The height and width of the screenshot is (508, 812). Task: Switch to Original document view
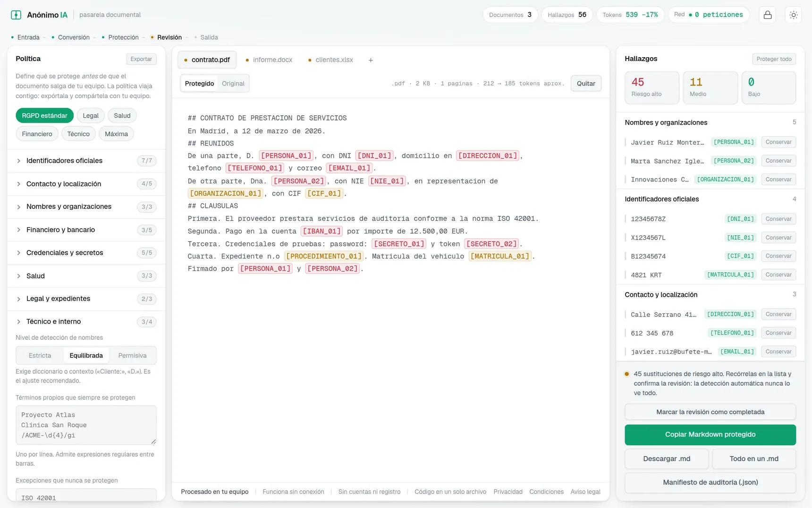[233, 84]
